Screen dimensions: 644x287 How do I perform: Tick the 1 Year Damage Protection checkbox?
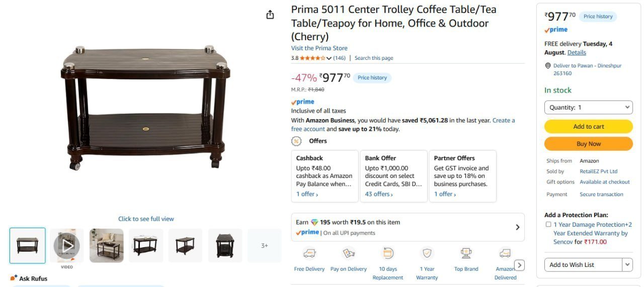point(548,225)
